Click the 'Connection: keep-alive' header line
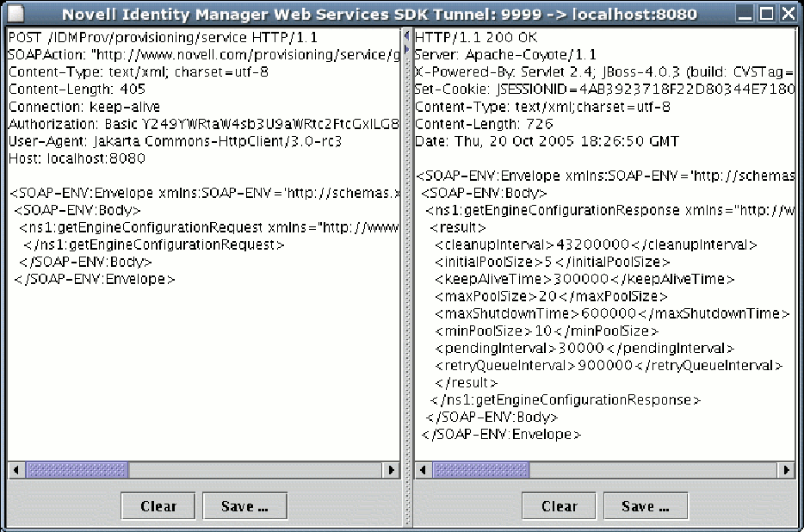The image size is (804, 532). [x=84, y=107]
